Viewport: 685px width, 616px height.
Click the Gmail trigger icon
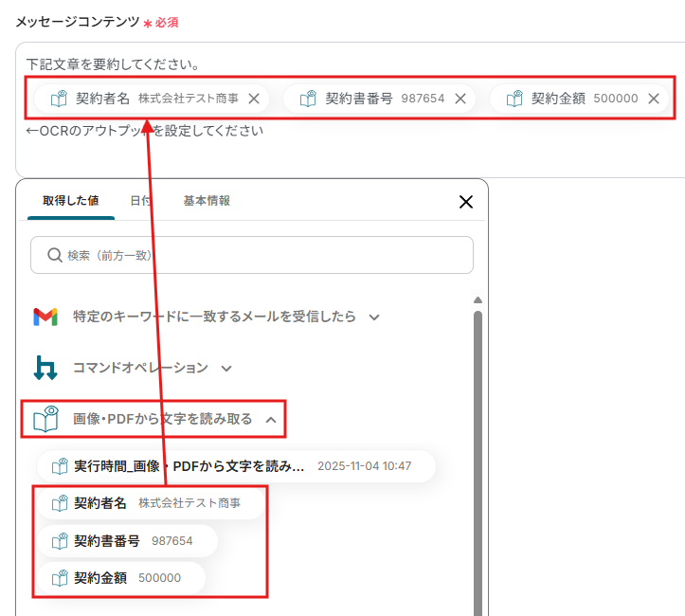coord(45,317)
